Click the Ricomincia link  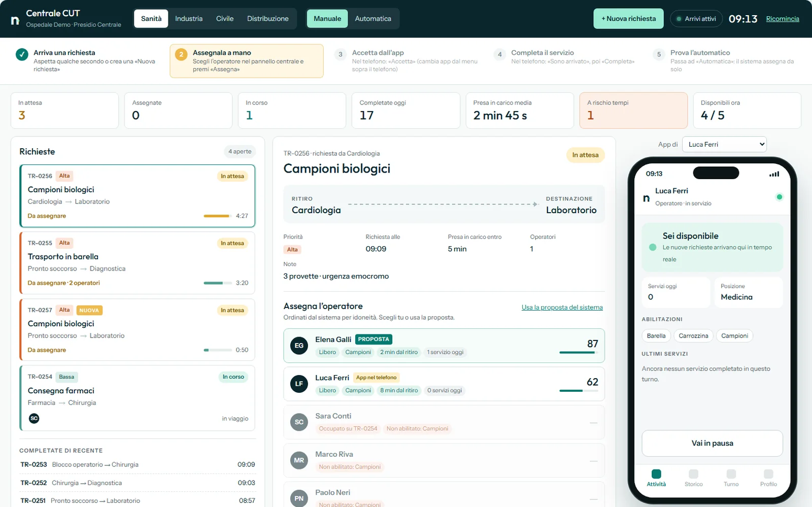pos(783,19)
